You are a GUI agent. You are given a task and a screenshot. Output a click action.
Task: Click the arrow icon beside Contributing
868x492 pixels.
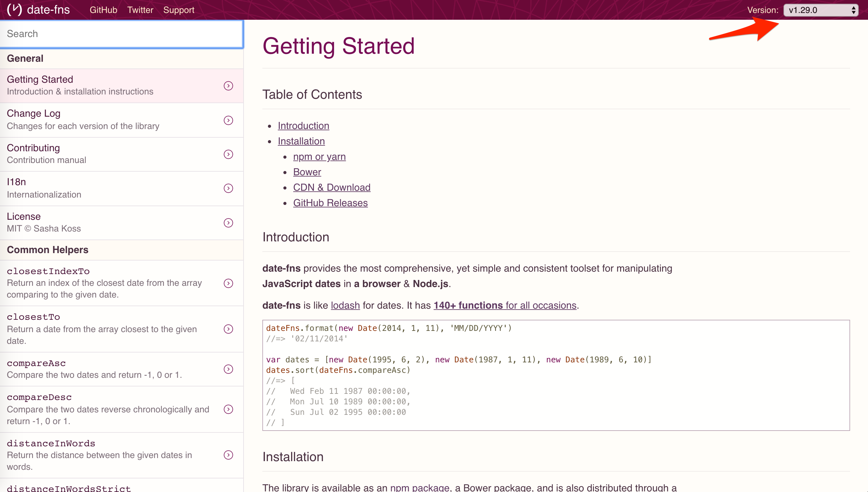228,154
